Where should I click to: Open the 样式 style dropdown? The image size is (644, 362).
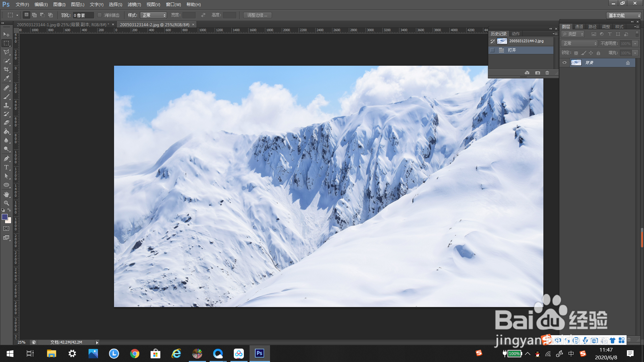pos(153,15)
